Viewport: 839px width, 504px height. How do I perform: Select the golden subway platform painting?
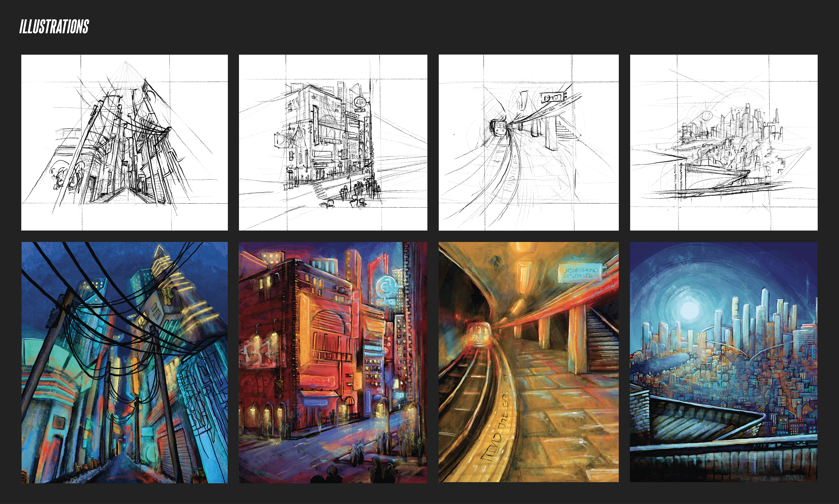(x=529, y=362)
